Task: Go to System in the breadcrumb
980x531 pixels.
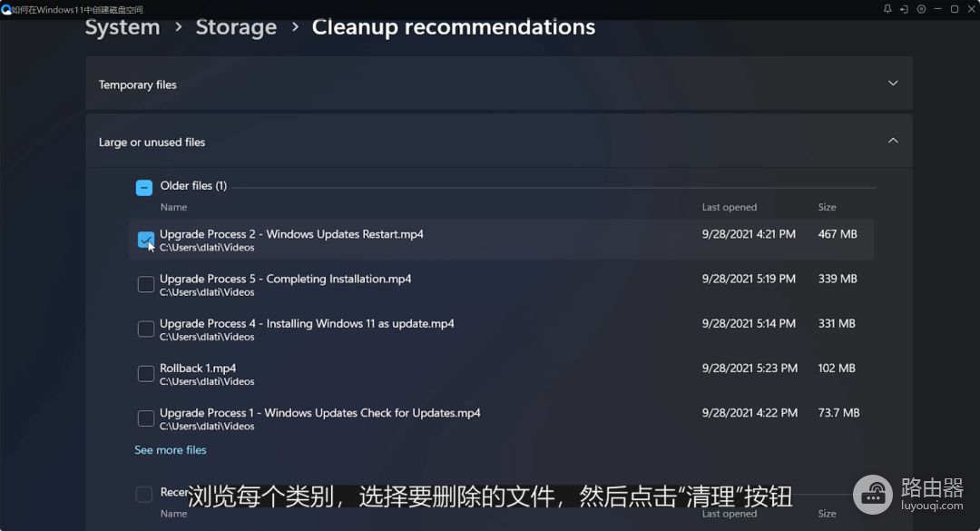Action: pos(122,27)
